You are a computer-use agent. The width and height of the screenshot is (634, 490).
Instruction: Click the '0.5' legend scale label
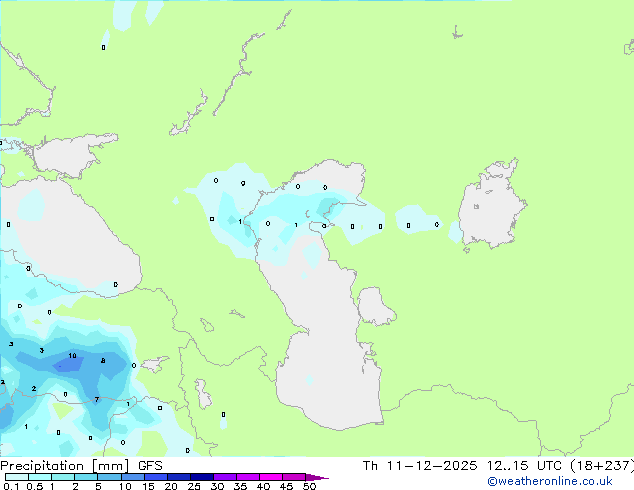click(34, 486)
